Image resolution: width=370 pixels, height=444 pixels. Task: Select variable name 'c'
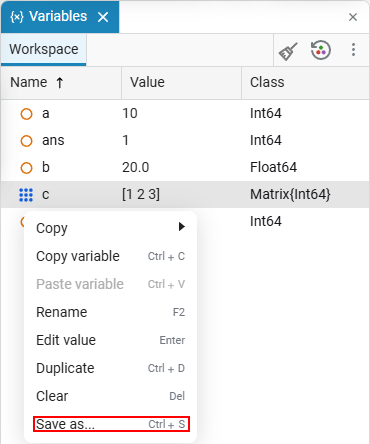tap(46, 195)
